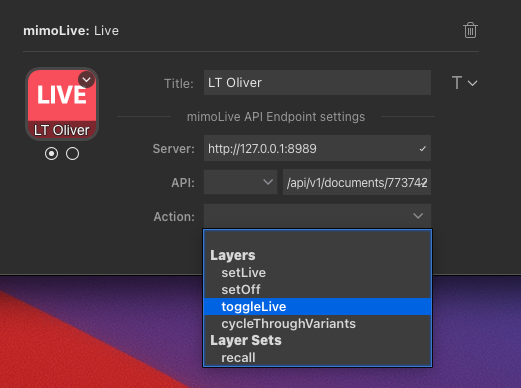Choose setLive from the action list
Screen dimensions: 521x388
(x=317, y=273)
